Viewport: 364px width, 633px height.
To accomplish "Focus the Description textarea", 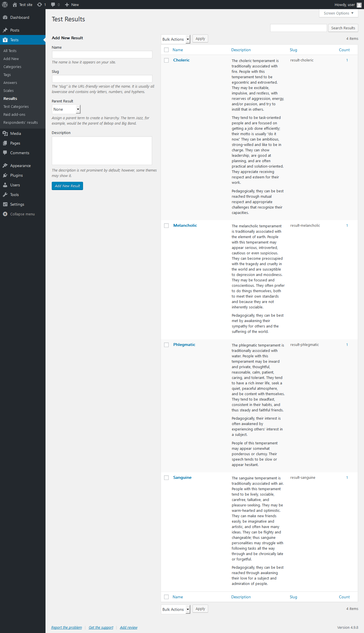I will tap(102, 151).
